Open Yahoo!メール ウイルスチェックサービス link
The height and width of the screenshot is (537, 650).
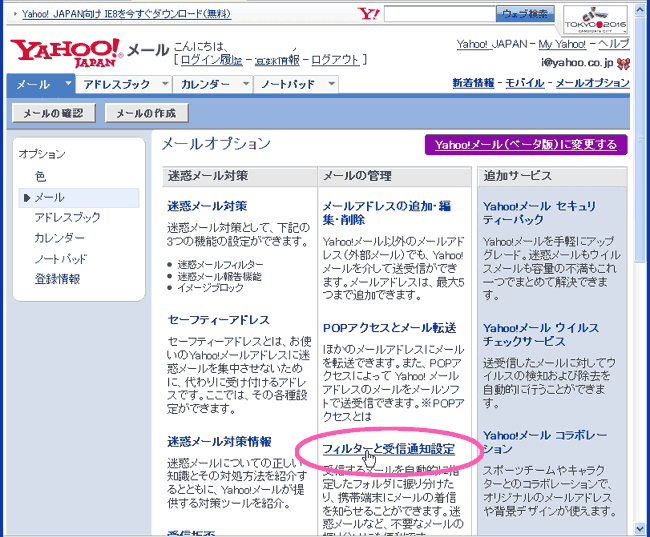tap(541, 335)
